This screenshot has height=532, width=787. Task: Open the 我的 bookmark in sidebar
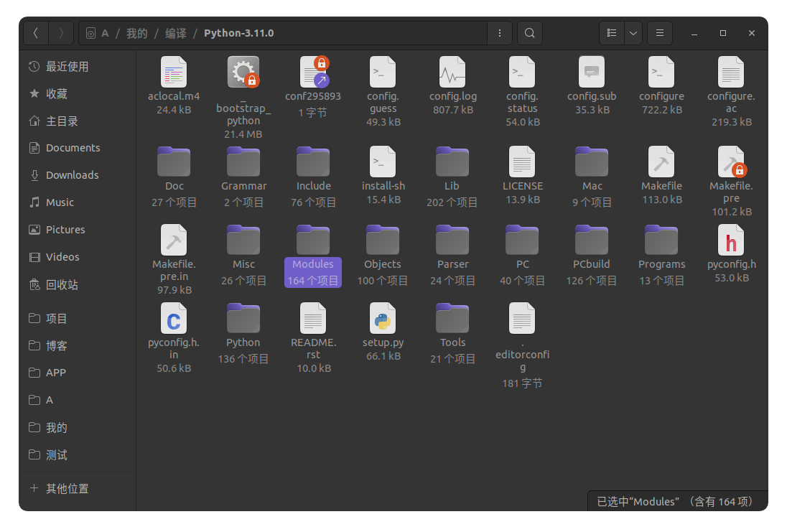[78, 428]
